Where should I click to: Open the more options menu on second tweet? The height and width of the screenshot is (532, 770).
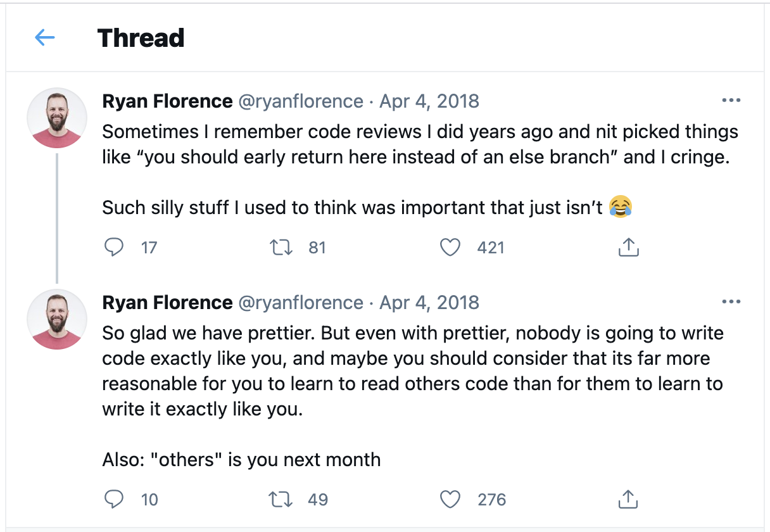[731, 302]
